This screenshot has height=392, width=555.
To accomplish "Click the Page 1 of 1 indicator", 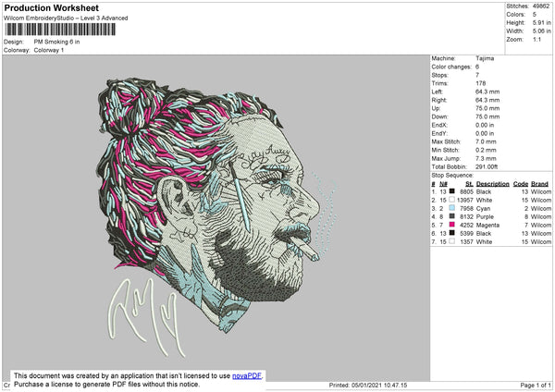I will (x=536, y=385).
